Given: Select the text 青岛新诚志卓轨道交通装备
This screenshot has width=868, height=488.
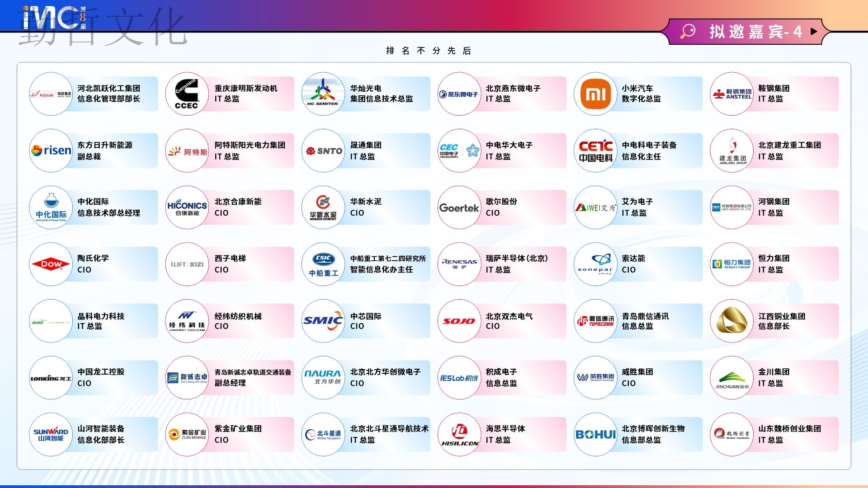Looking at the screenshot, I should [x=253, y=372].
